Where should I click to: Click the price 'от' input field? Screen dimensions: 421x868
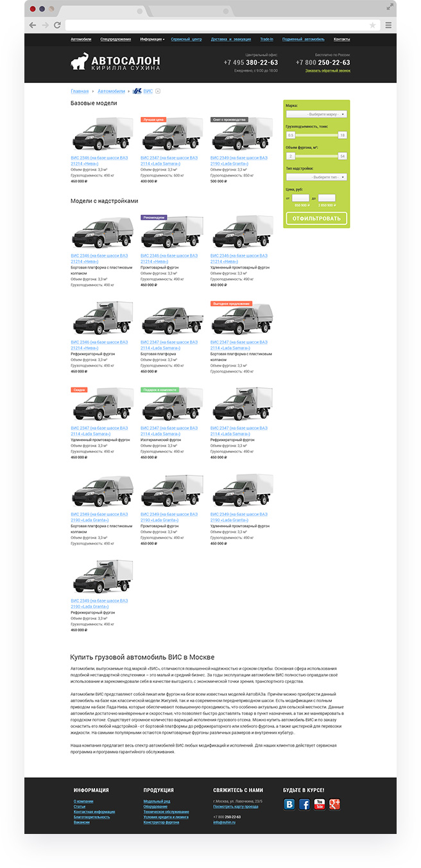[x=300, y=198]
